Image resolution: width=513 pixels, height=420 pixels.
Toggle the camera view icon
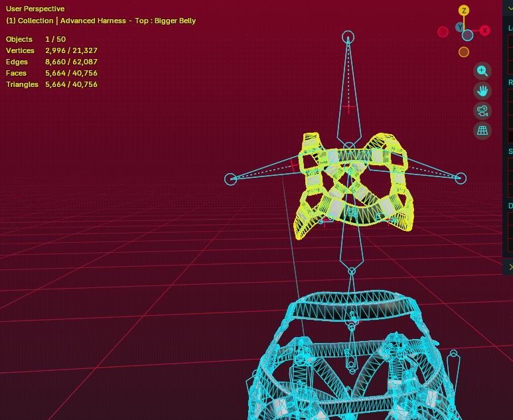482,111
